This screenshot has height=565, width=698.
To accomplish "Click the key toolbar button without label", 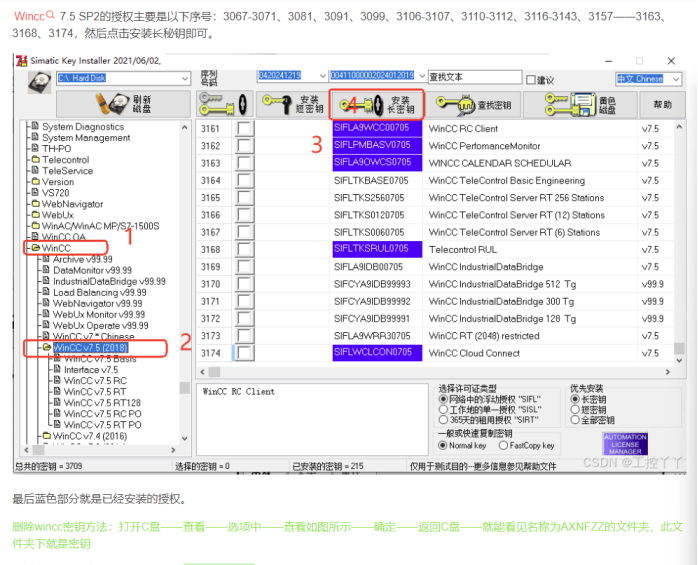I will tap(225, 104).
